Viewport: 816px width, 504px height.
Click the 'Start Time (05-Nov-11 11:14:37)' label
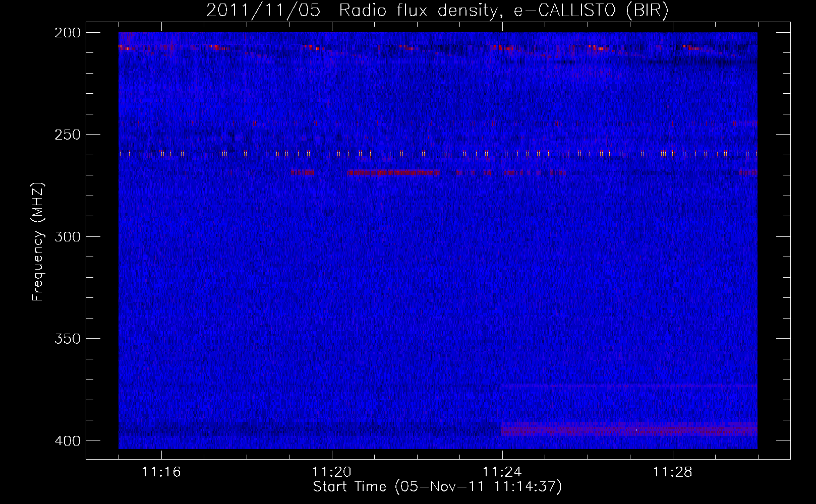click(437, 487)
